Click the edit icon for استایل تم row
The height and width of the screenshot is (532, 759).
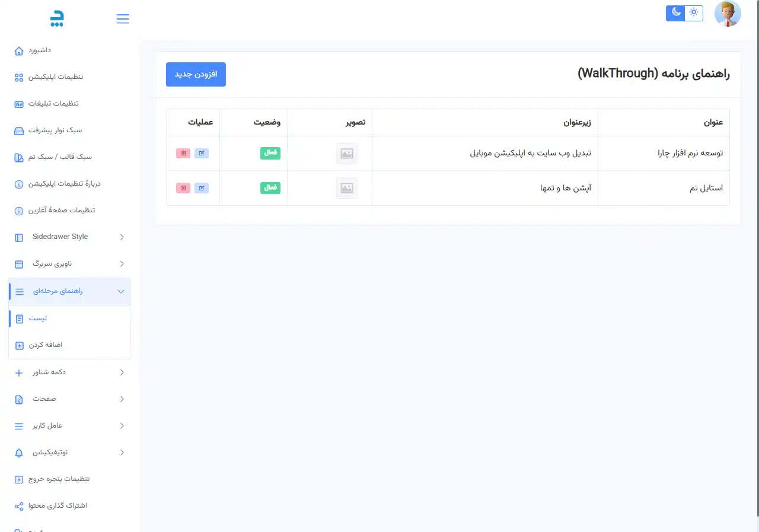202,188
